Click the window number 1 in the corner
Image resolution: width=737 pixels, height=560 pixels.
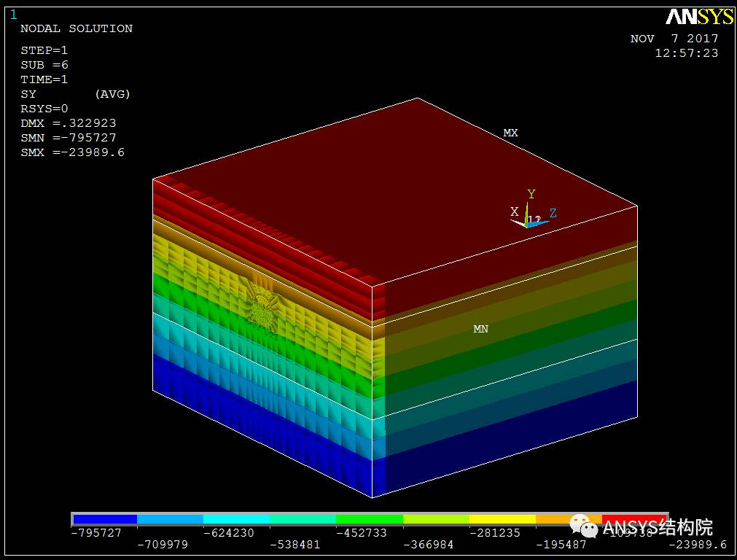coord(14,15)
